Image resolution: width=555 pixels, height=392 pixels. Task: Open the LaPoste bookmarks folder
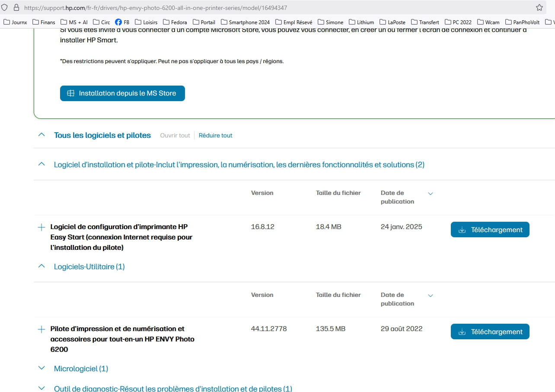392,22
